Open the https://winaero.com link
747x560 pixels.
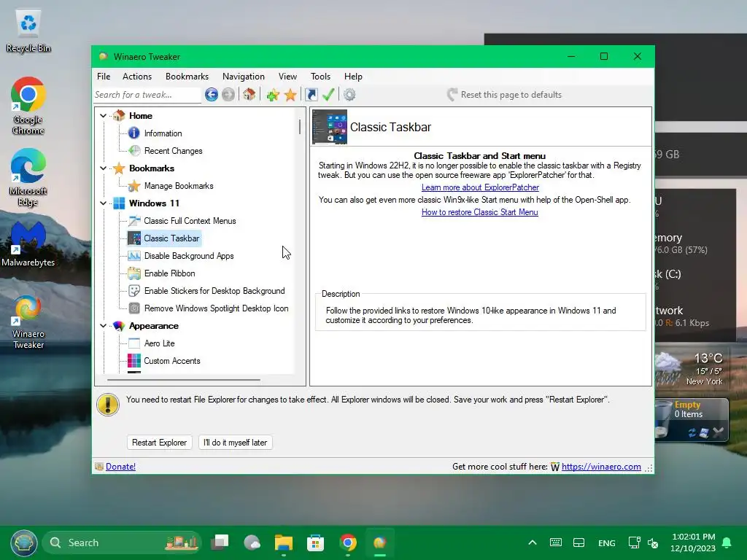601,467
